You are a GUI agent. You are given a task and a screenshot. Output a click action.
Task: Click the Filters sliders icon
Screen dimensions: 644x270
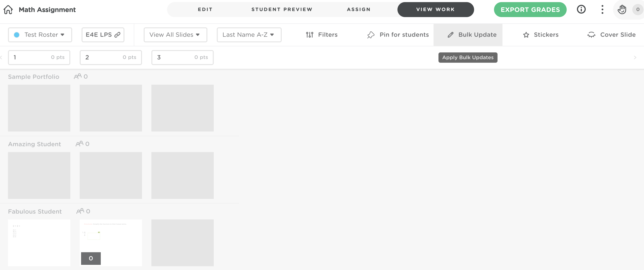click(310, 35)
